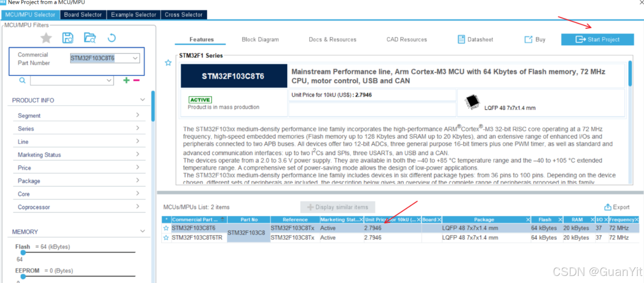Expand the Coprocessor filter
Viewport: 644px width, 283px height.
138,207
